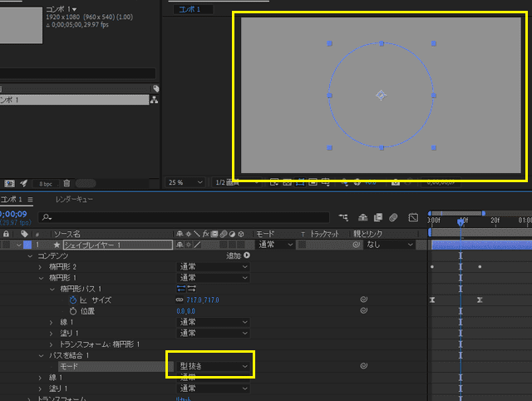Switch to the レンダーキュー tab

74,200
